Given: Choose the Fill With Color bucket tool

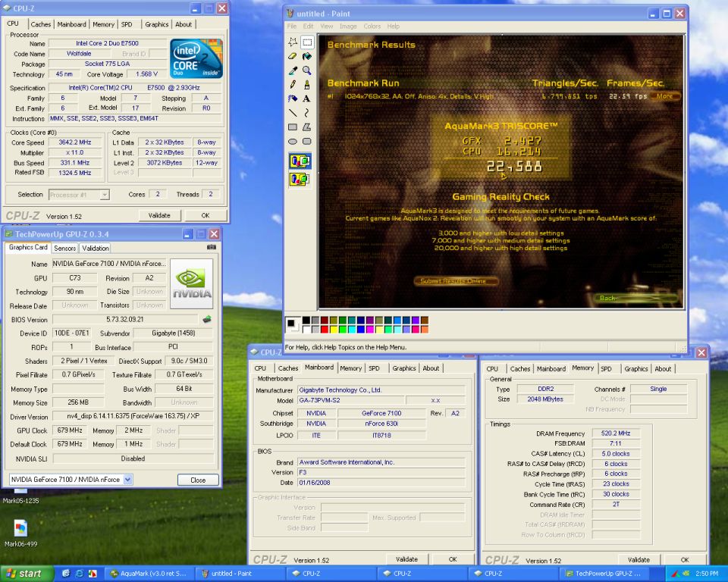Looking at the screenshot, I should [307, 57].
